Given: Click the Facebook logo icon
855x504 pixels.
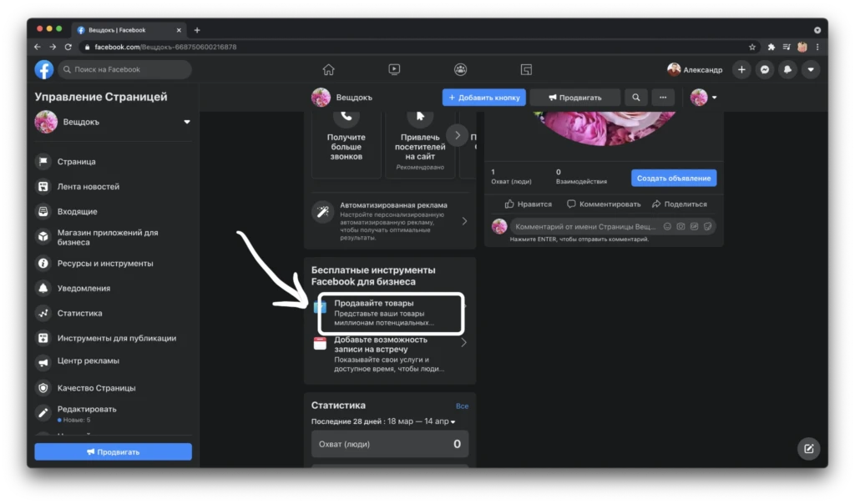Looking at the screenshot, I should coord(44,70).
